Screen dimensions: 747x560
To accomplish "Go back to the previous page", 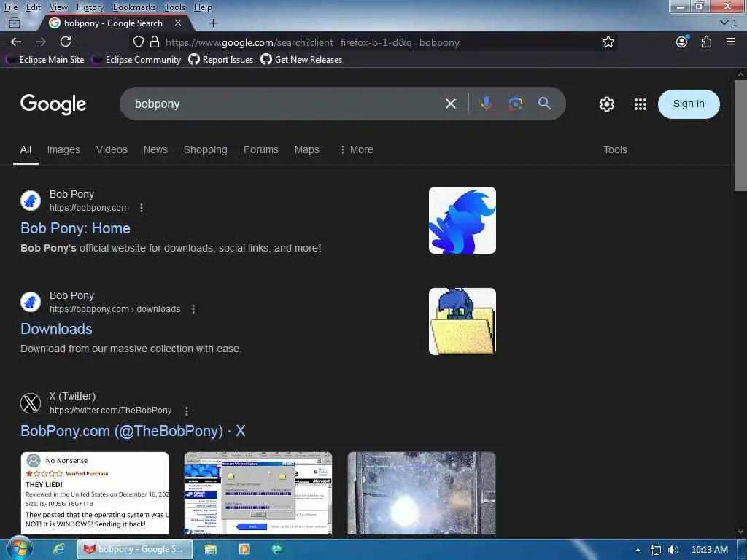I will (x=16, y=42).
